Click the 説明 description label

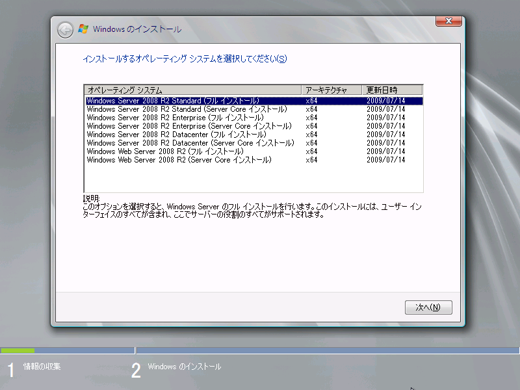point(91,199)
